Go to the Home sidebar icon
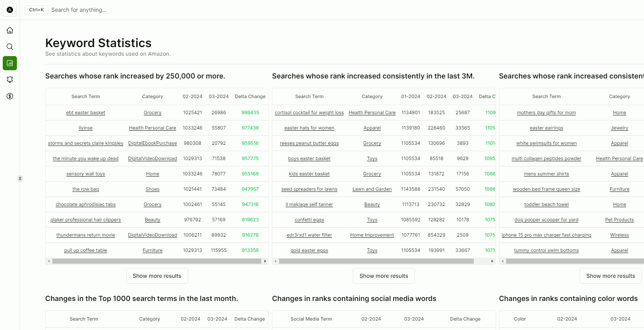This screenshot has width=644, height=330. pyautogui.click(x=10, y=30)
